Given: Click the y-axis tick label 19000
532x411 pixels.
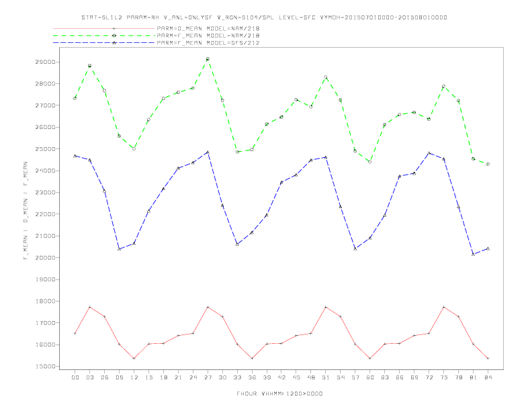Looking at the screenshot, I should point(46,279).
